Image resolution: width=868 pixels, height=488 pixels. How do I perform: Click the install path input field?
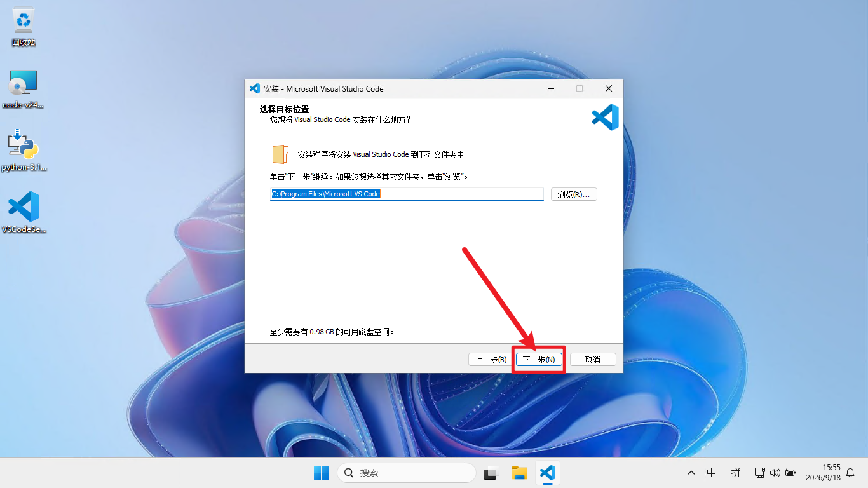(x=407, y=194)
